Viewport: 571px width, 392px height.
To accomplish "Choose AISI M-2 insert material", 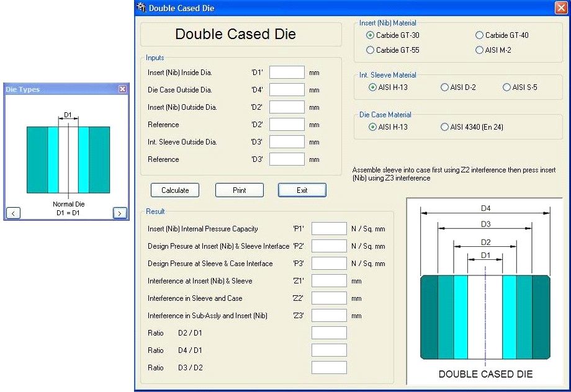I will [x=479, y=50].
